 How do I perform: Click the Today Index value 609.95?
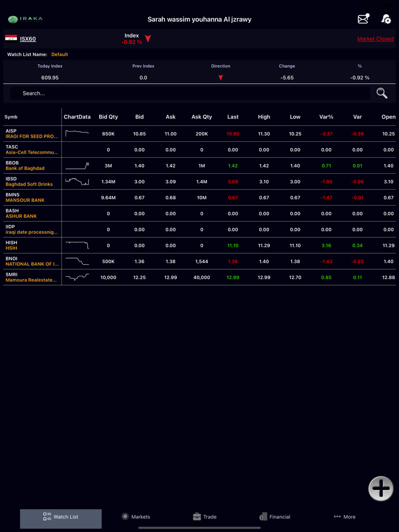point(50,77)
